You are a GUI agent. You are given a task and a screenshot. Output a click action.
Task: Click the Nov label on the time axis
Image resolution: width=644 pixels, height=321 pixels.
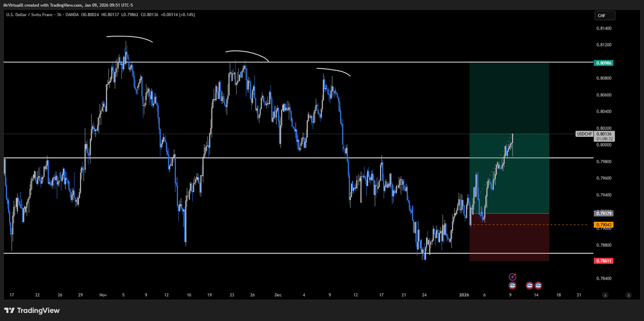[x=103, y=295]
